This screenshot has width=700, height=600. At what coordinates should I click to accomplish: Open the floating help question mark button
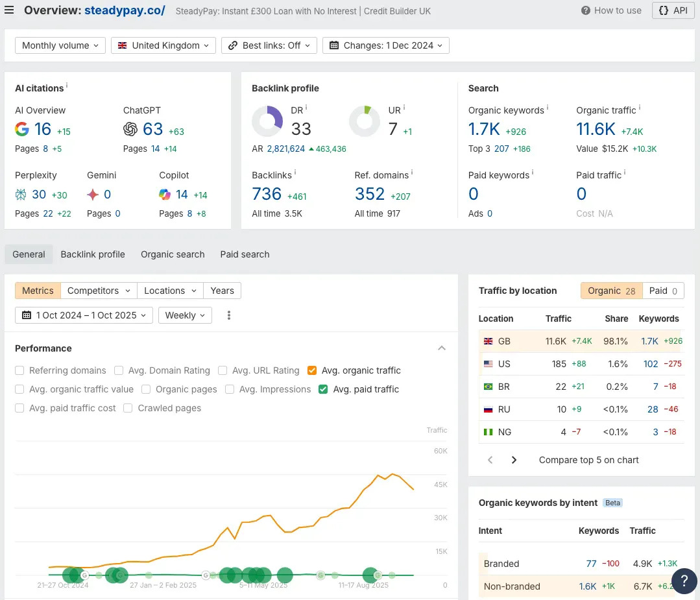[684, 581]
